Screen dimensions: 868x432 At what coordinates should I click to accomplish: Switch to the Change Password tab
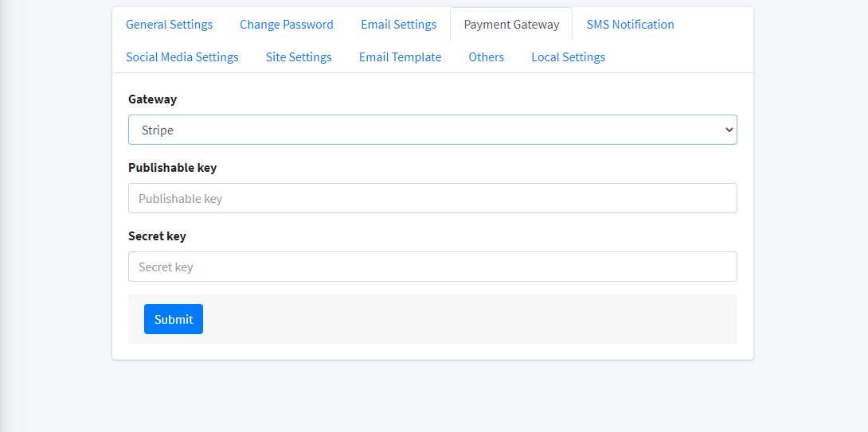click(x=286, y=25)
